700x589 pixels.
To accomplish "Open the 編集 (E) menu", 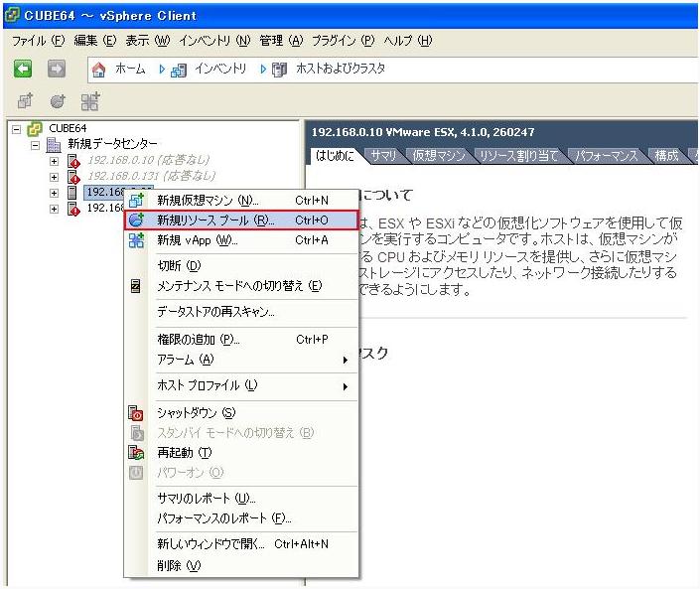I will point(94,41).
